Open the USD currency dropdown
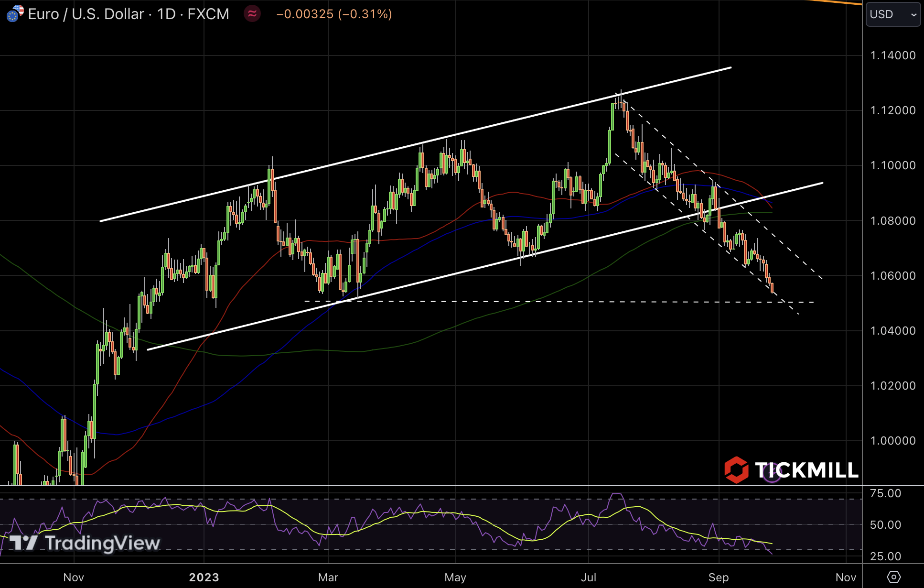Image resolution: width=924 pixels, height=588 pixels. [892, 14]
